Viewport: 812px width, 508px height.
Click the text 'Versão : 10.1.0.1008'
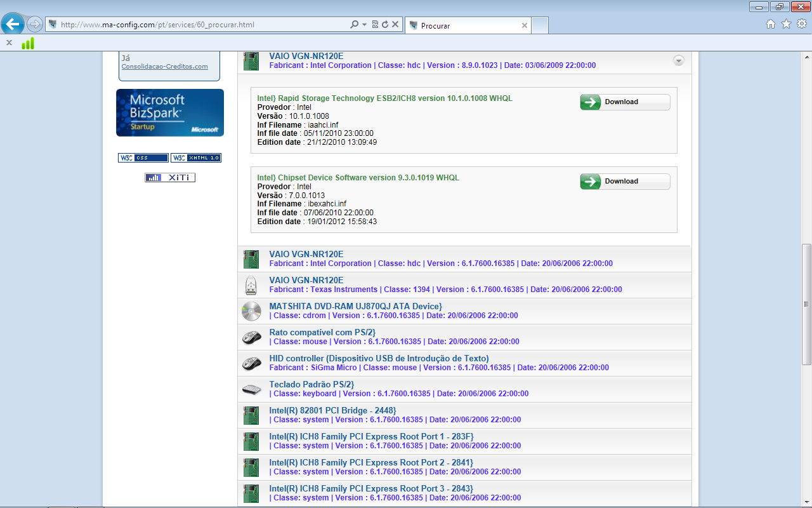coord(293,116)
